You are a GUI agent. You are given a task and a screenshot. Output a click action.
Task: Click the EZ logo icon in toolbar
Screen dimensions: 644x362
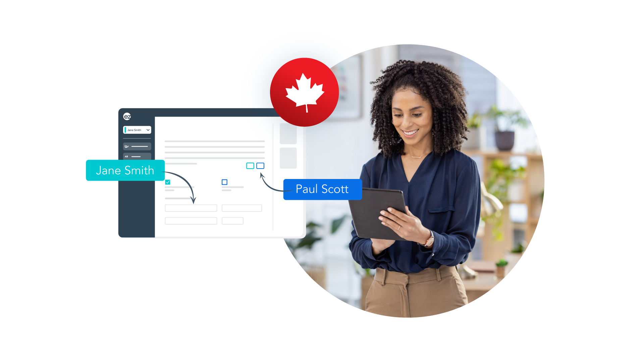pos(127,117)
